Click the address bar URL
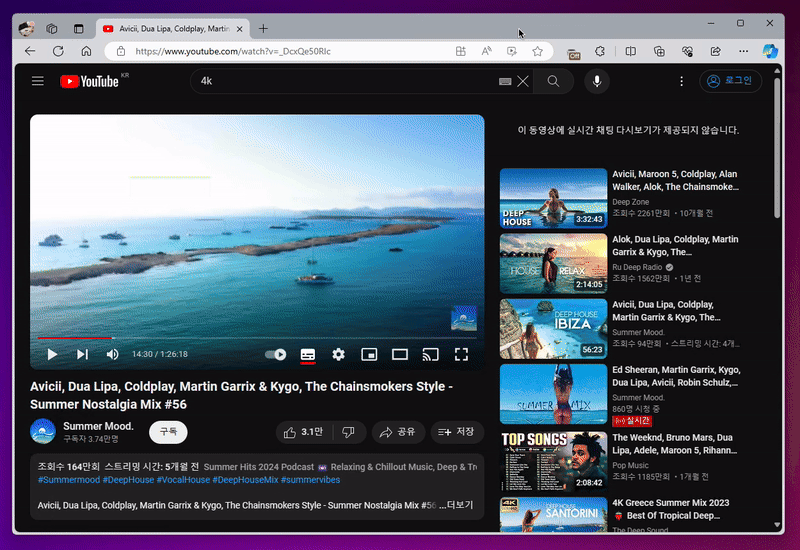This screenshot has height=550, width=800. [233, 51]
